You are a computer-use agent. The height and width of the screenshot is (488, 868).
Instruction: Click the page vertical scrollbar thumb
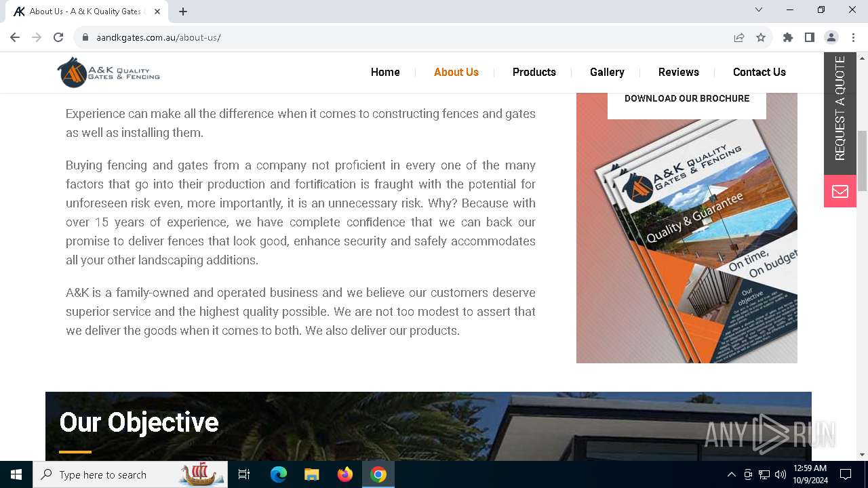(x=862, y=161)
